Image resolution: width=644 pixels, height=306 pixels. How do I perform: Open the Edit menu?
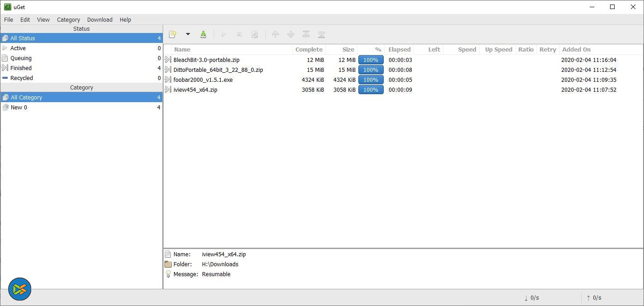click(x=25, y=19)
